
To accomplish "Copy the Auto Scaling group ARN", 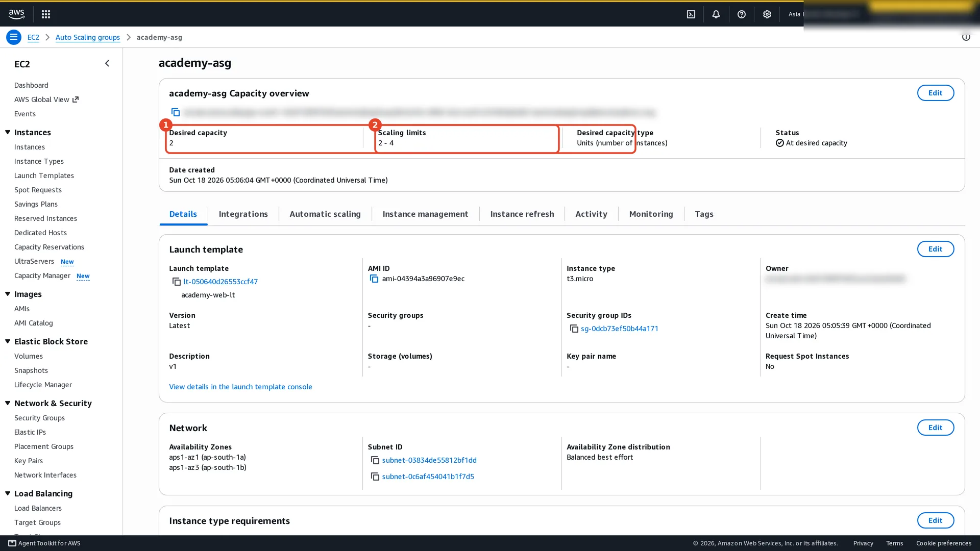I will pos(176,112).
